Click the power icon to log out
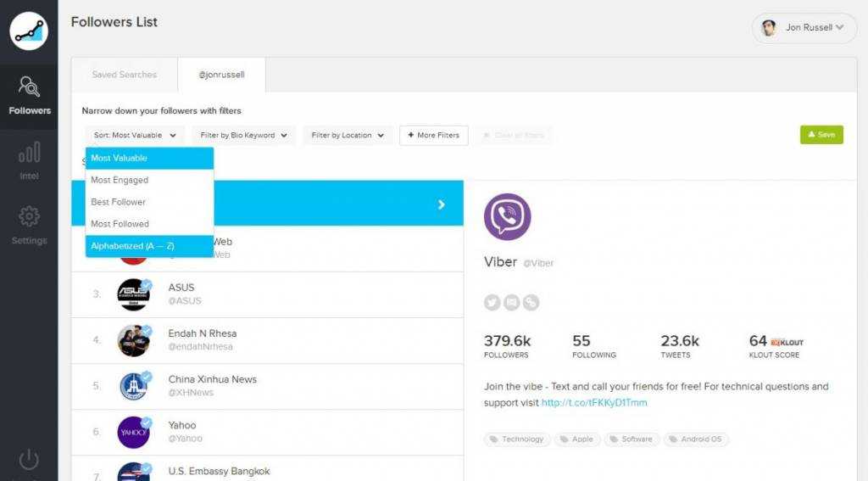The width and height of the screenshot is (868, 481). pyautogui.click(x=29, y=461)
